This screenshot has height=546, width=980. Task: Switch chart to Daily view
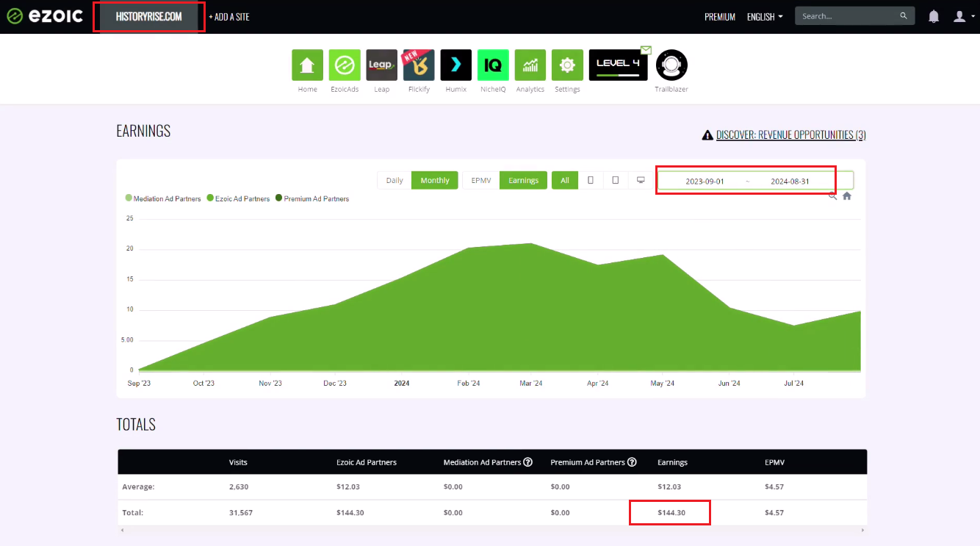tap(394, 180)
